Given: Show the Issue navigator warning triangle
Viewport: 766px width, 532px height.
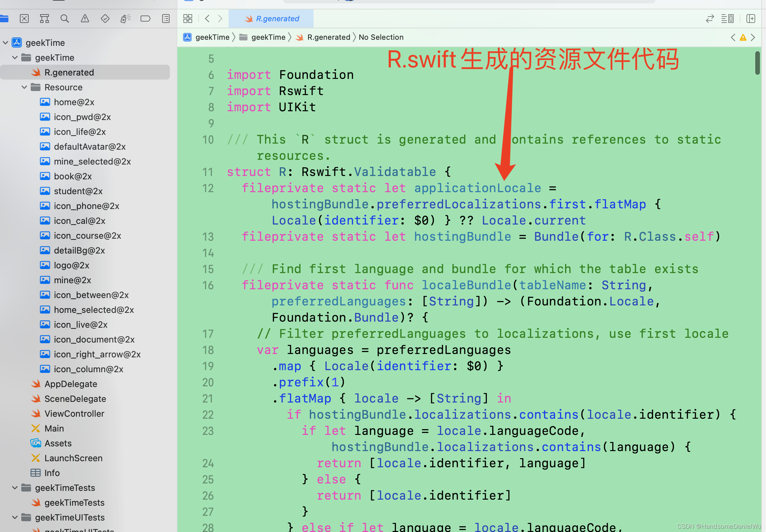Looking at the screenshot, I should coord(85,19).
